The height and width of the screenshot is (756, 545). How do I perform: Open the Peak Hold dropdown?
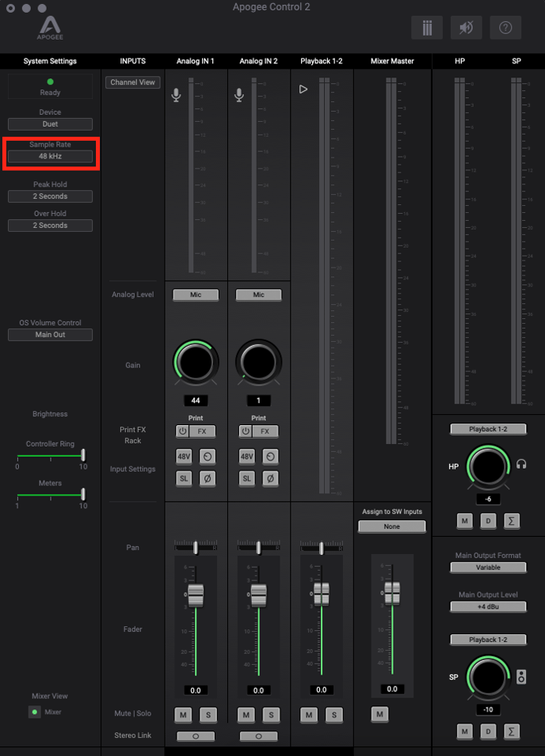coord(50,196)
